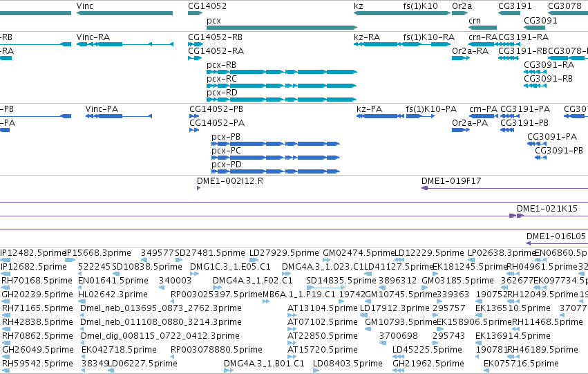Viewport: 588px width, 374px height.
Task: Click the pcx-PD protein label
Action: [x=227, y=165]
